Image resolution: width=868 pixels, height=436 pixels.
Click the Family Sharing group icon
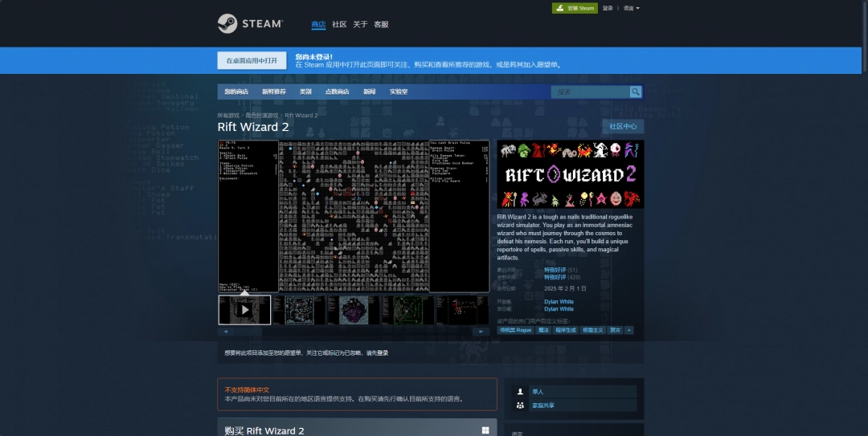[x=521, y=405]
